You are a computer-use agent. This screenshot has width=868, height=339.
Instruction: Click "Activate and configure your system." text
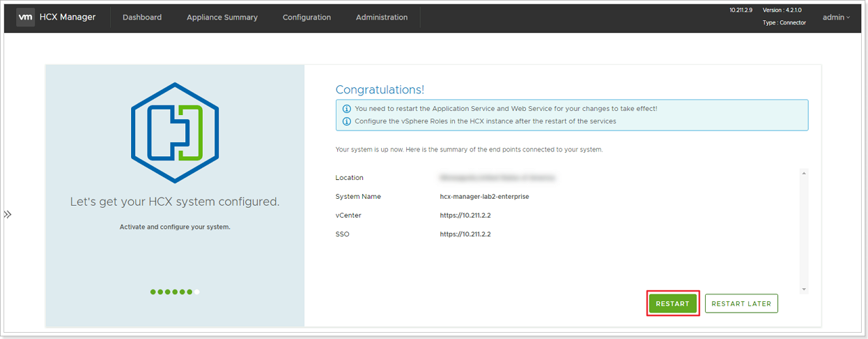tap(175, 227)
